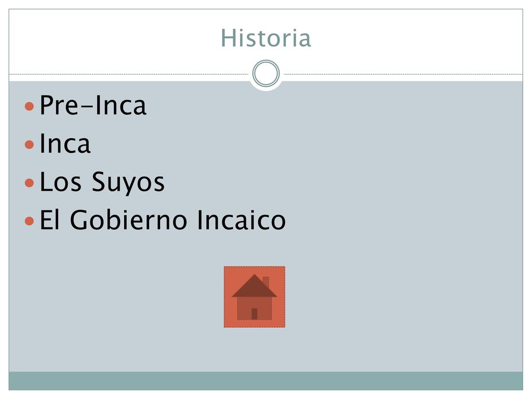Click the bullet dot beside Los Suyos
Viewport: 532px width, 399px height.
(30, 183)
